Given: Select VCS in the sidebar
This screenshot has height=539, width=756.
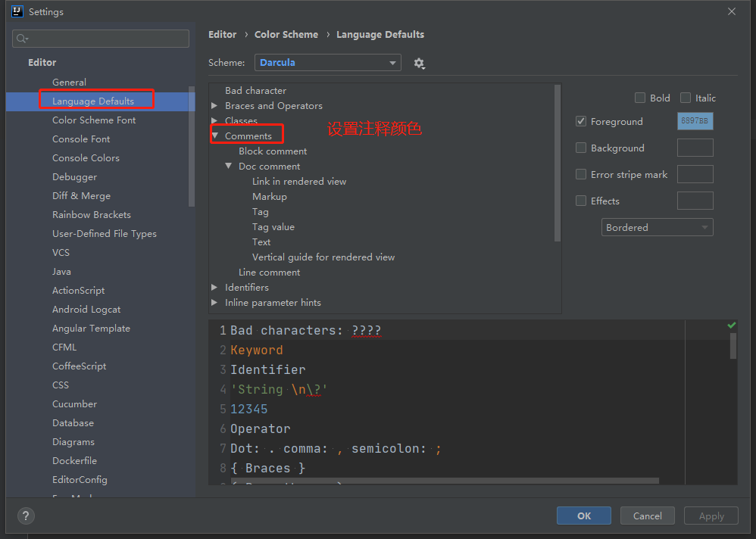Looking at the screenshot, I should click(61, 252).
